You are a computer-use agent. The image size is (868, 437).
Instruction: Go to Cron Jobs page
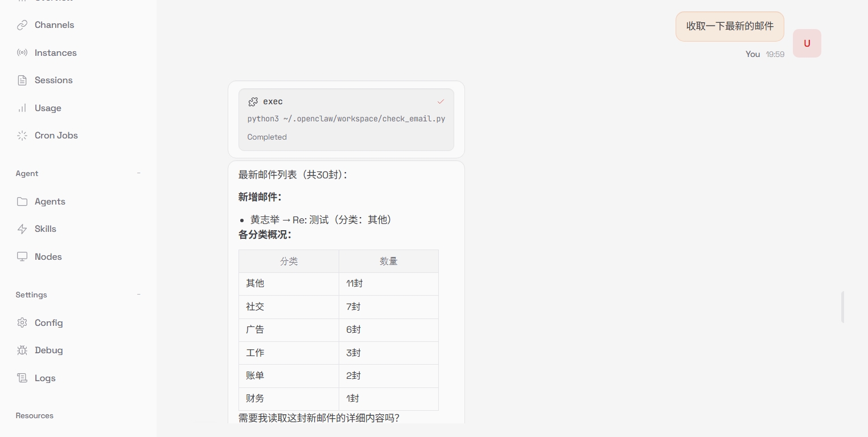56,136
